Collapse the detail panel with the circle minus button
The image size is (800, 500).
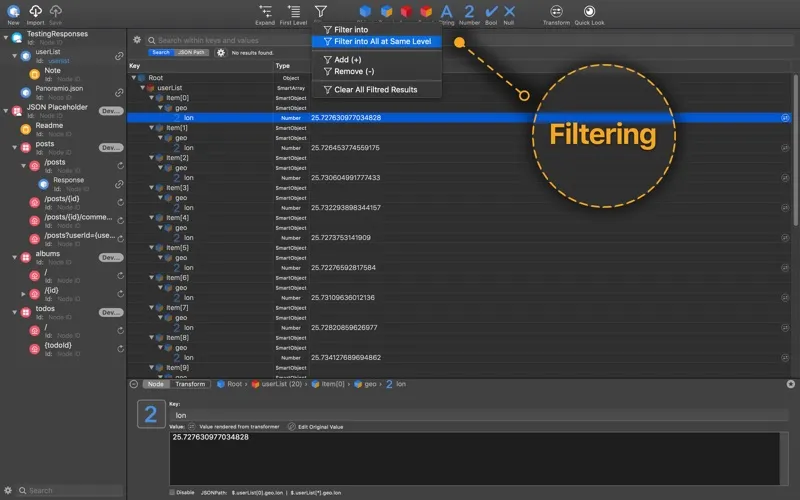[134, 384]
